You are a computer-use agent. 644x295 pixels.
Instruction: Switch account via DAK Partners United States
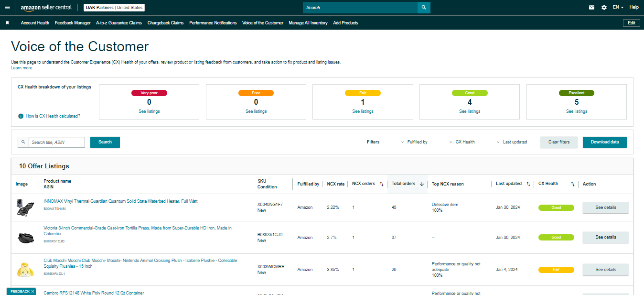click(x=114, y=8)
